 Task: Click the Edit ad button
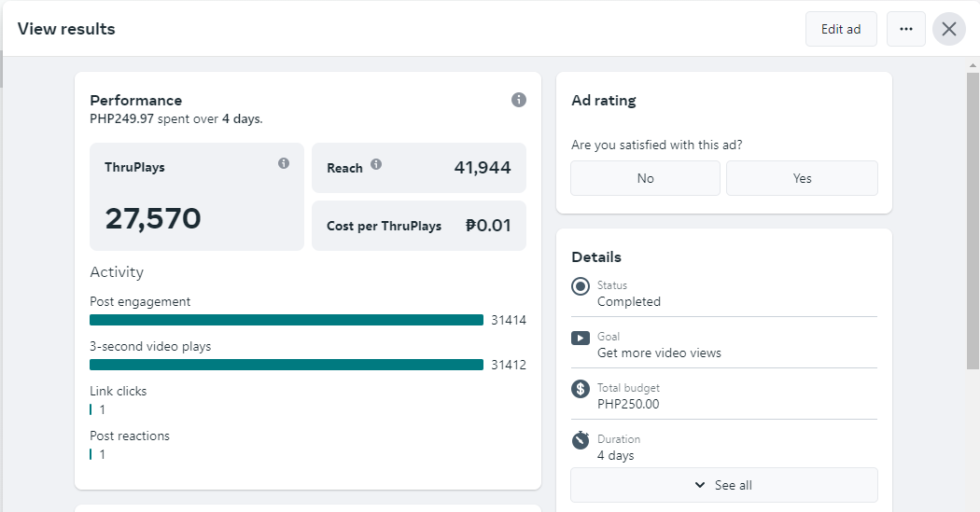841,29
